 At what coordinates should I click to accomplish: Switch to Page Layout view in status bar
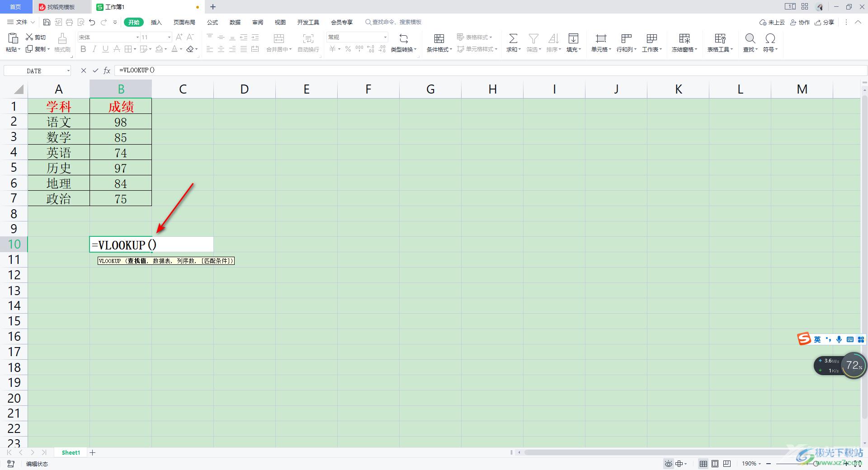pyautogui.click(x=715, y=464)
